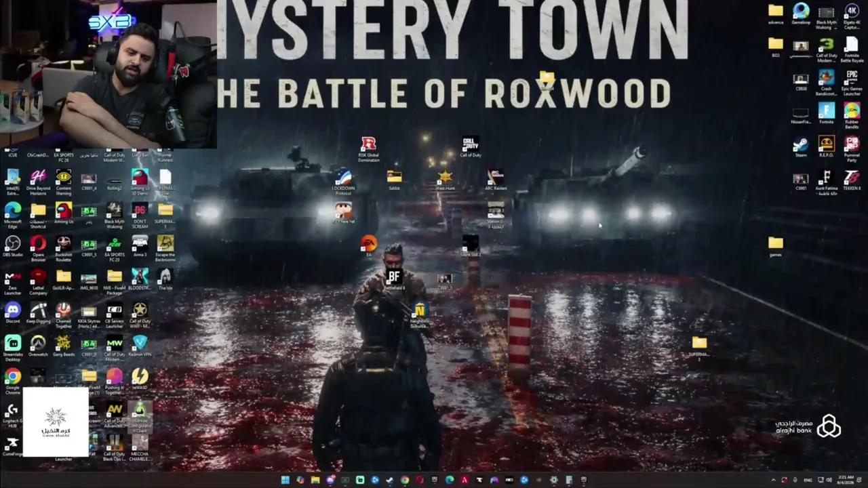Show hidden system tray icons
The image size is (868, 488).
[774, 480]
